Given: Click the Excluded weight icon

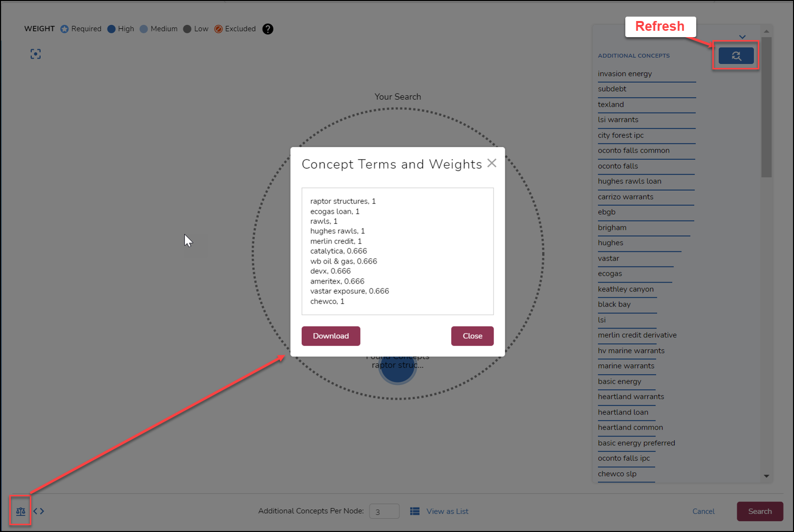Looking at the screenshot, I should click(x=219, y=29).
